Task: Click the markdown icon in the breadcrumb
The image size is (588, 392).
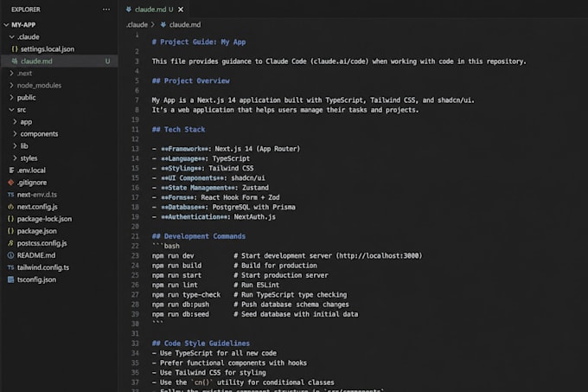Action: (163, 25)
